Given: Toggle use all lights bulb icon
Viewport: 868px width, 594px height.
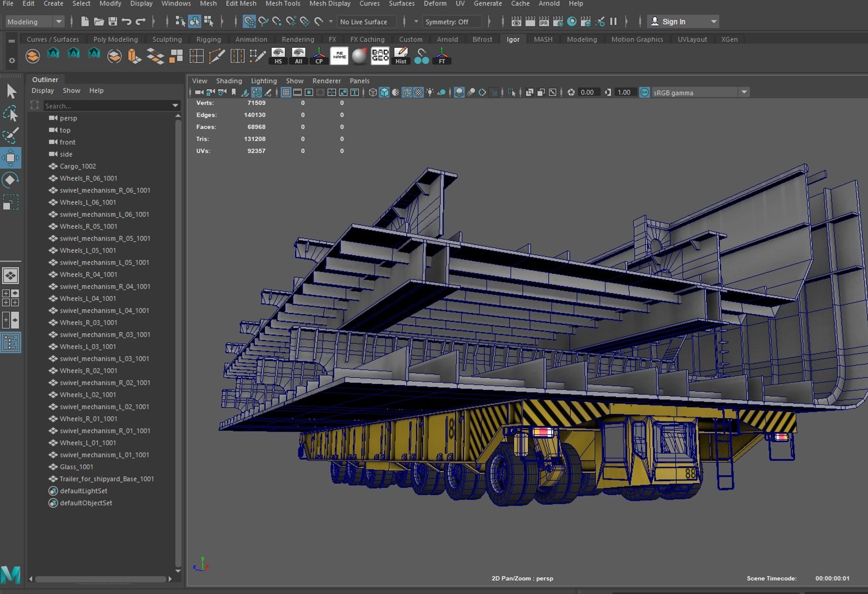Looking at the screenshot, I should pyautogui.click(x=430, y=92).
